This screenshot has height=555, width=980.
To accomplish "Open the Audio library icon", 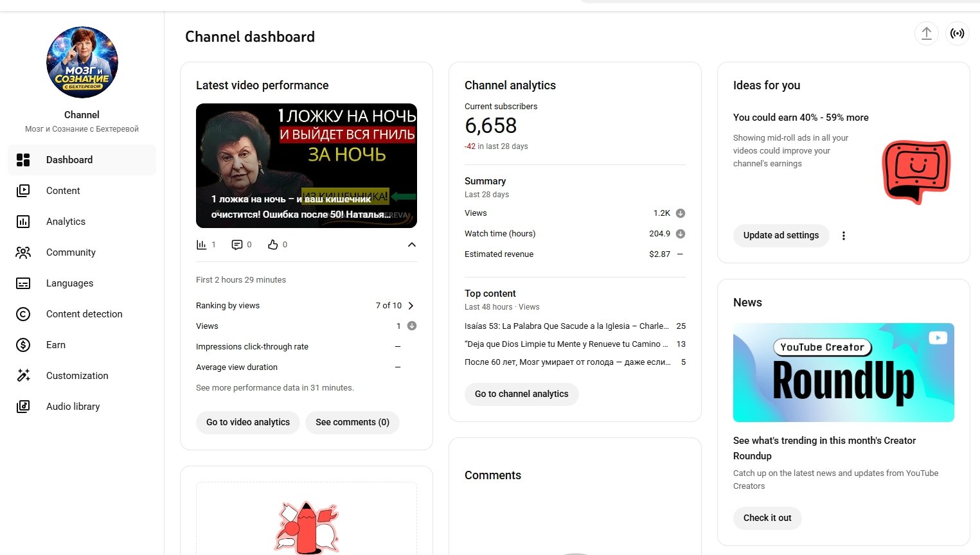I will (23, 407).
